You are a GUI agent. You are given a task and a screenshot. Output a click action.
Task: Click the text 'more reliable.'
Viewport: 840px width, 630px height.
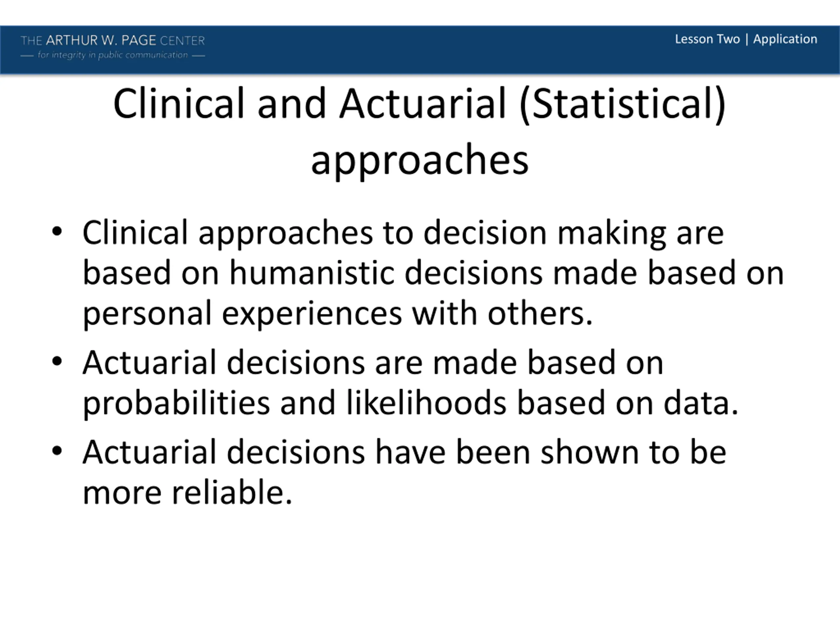(187, 492)
